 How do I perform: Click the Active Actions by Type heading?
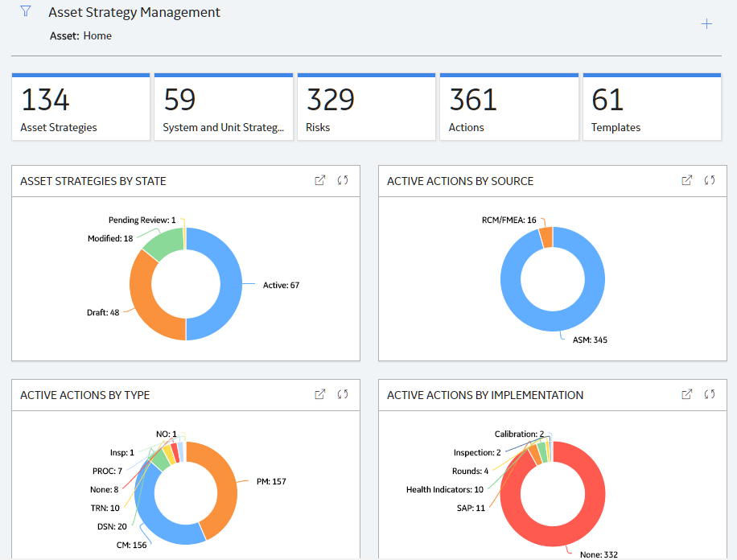pos(85,395)
